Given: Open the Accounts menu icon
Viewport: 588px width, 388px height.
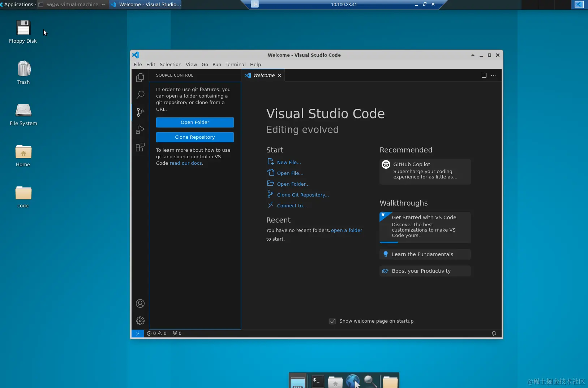Looking at the screenshot, I should tap(140, 303).
